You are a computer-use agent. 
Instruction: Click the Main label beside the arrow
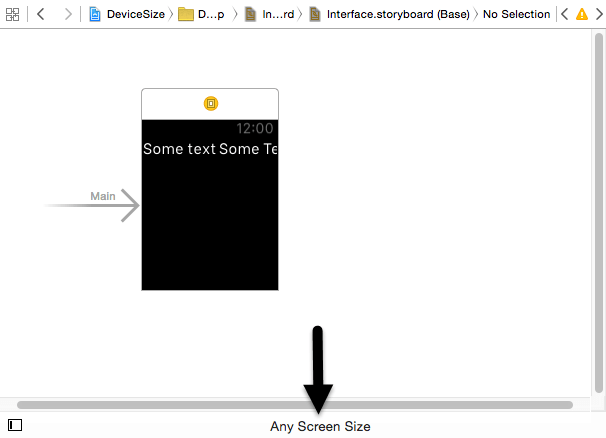pyautogui.click(x=103, y=195)
